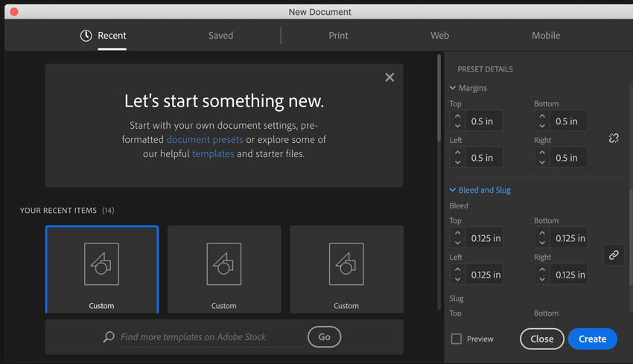Edit the Bleed Bottom 0.125 in field
The width and height of the screenshot is (633, 364).
coord(568,238)
